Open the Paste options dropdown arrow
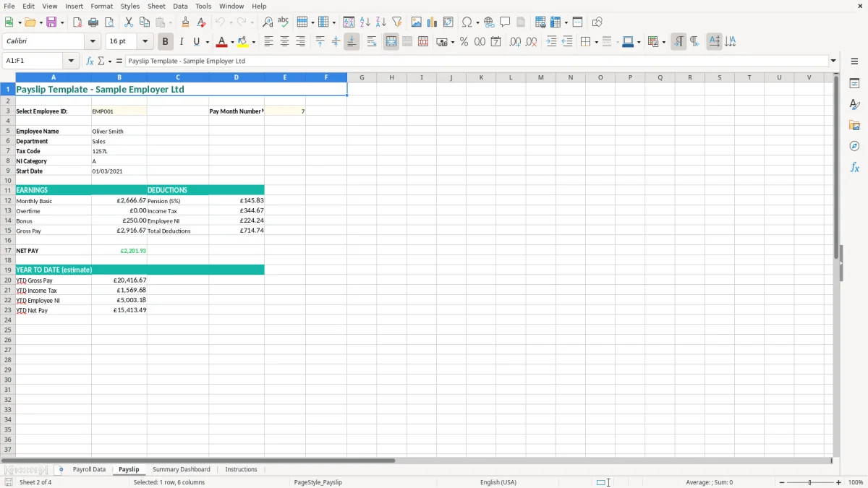Viewport: 868px width, 488px height. point(170,22)
